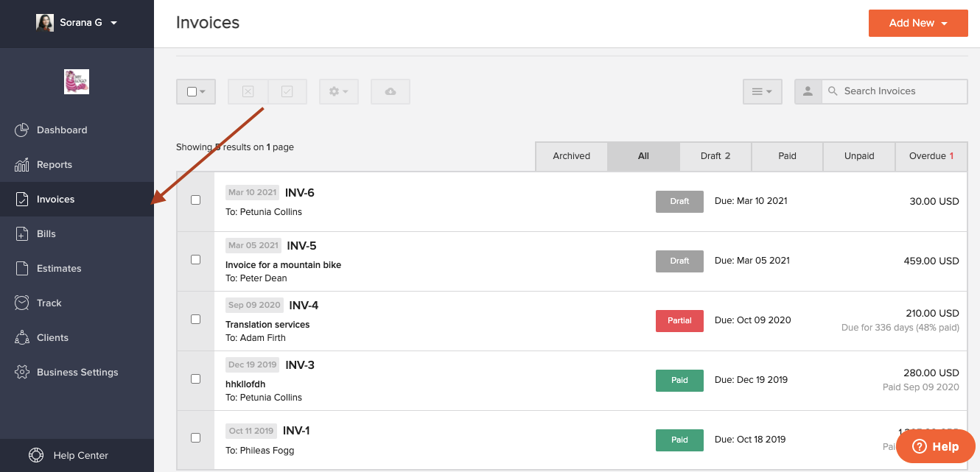Click the search magnifier icon

833,91
